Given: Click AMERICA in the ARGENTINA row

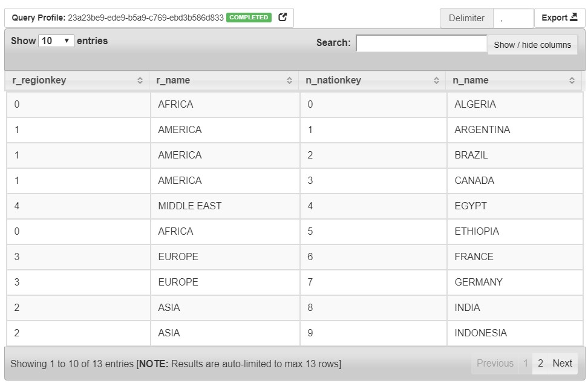Looking at the screenshot, I should click(x=225, y=130).
